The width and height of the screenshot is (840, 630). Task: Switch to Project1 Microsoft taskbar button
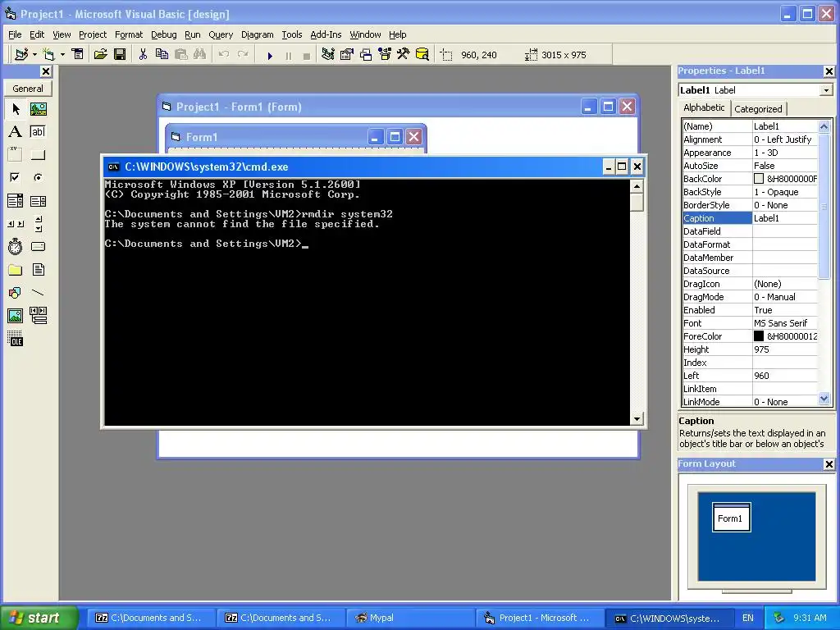(540, 618)
